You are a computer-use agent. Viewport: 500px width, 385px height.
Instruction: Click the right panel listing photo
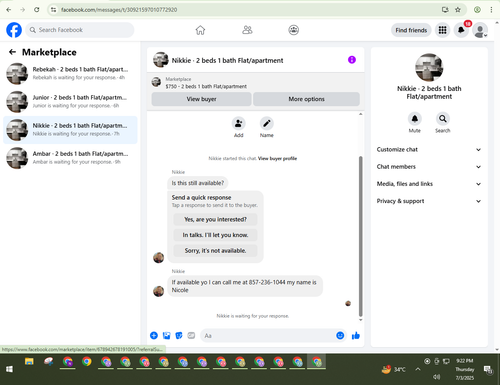click(429, 67)
